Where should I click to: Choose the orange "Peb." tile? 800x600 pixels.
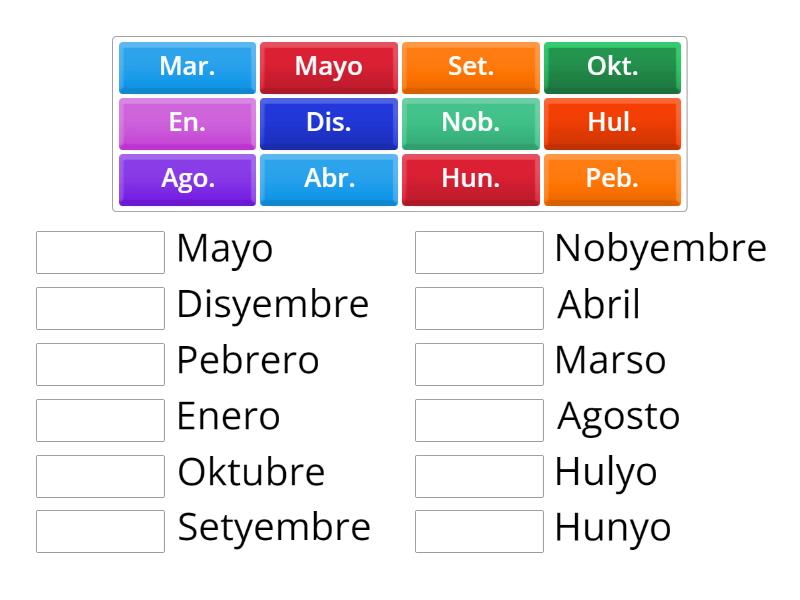tap(612, 179)
